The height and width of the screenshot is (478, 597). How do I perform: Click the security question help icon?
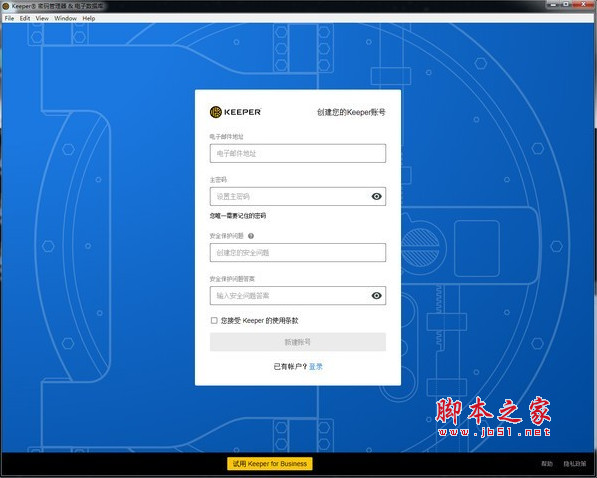pos(251,236)
